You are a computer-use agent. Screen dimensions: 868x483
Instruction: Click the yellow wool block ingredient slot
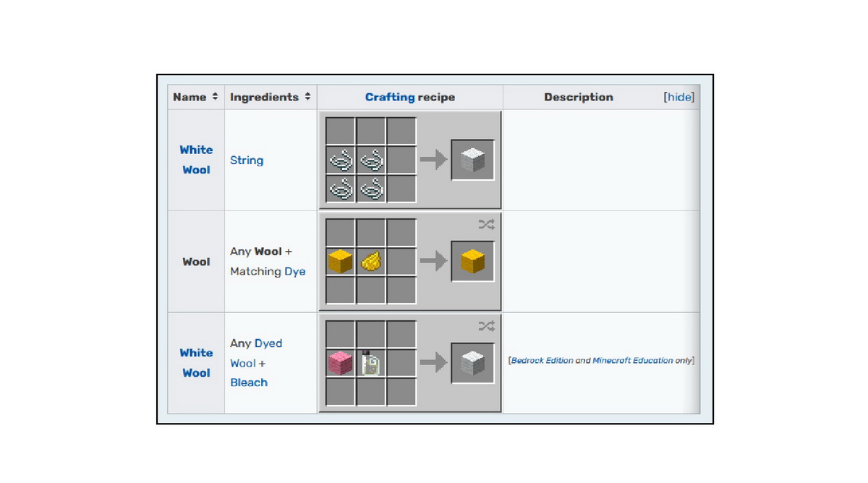[x=340, y=262]
